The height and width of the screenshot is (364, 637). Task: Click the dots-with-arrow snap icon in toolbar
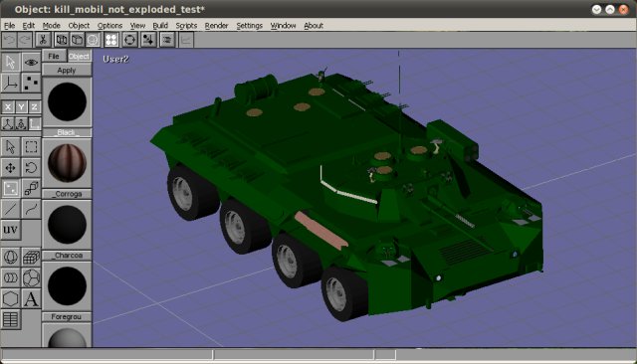point(148,40)
